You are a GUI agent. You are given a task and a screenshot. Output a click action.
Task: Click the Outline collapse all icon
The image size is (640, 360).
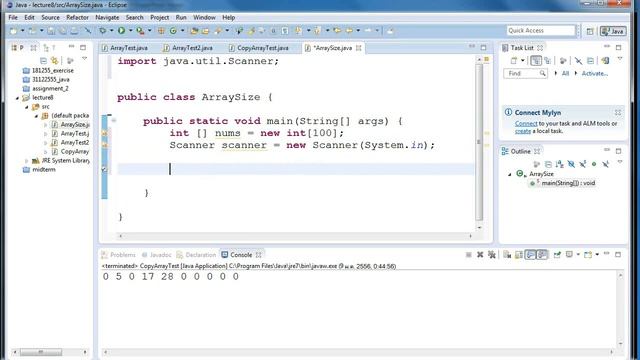pos(548,164)
